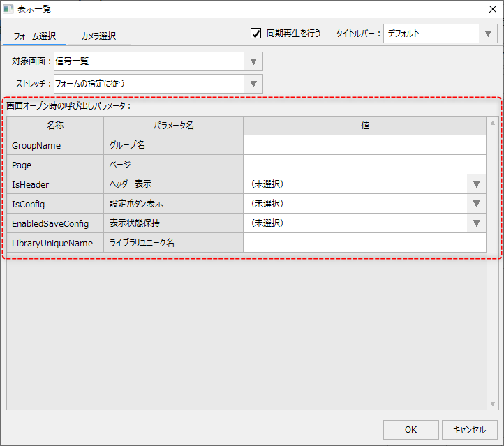
Task: Open the IsHeader value dropdown arrow
Action: (x=477, y=184)
